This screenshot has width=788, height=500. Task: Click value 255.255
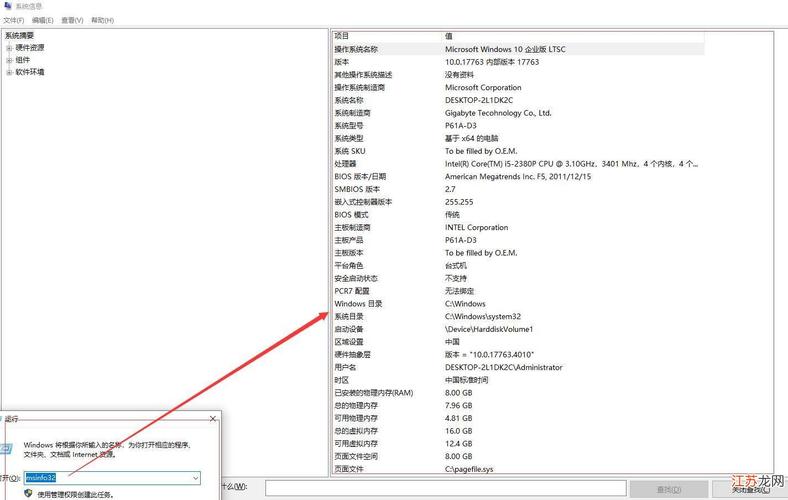tap(459, 202)
